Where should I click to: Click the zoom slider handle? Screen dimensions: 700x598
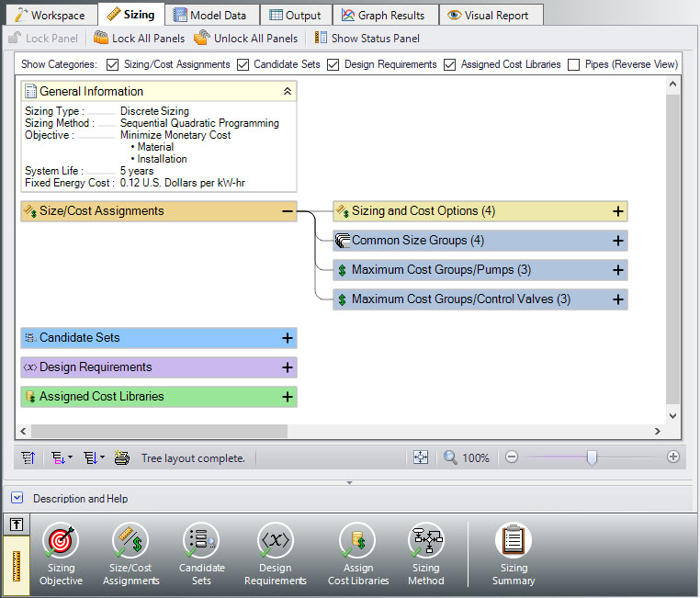(592, 457)
